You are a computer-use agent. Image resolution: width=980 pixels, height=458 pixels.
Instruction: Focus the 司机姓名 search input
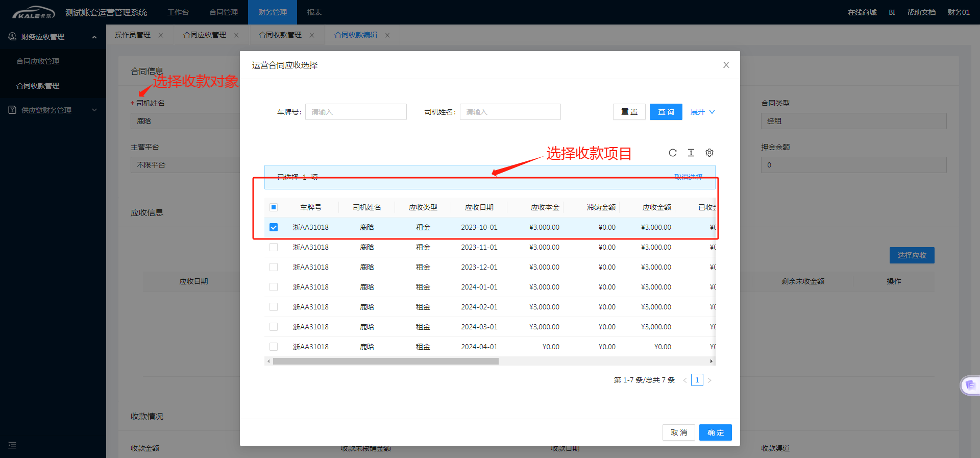(x=510, y=112)
